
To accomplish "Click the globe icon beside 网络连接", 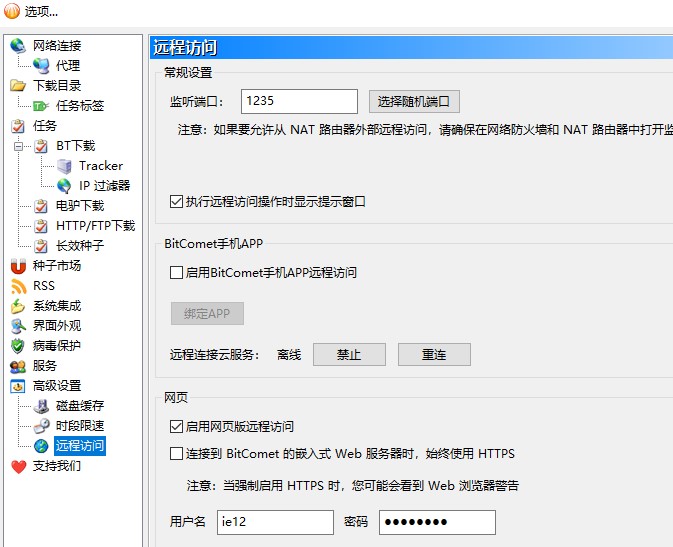I will click(18, 46).
